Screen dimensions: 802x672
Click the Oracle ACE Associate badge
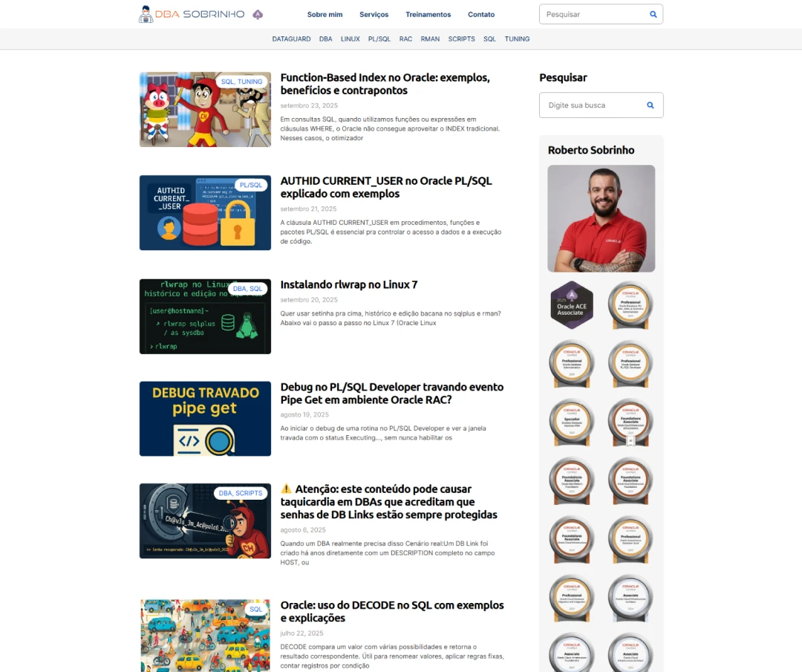tap(571, 304)
